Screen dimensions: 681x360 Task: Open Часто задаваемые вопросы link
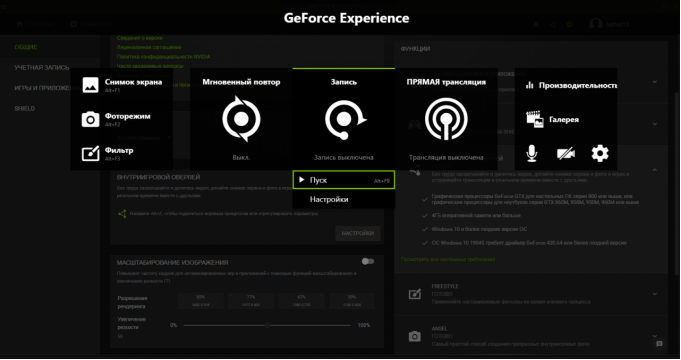click(x=150, y=66)
